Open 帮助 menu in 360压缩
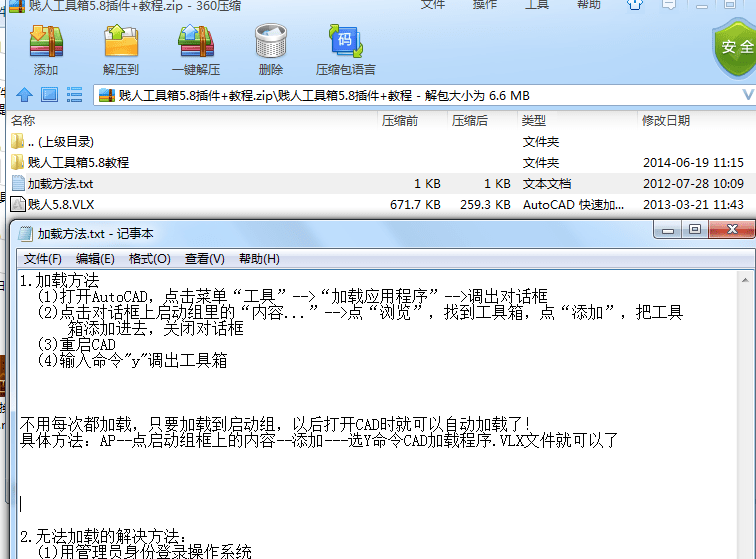 click(589, 5)
